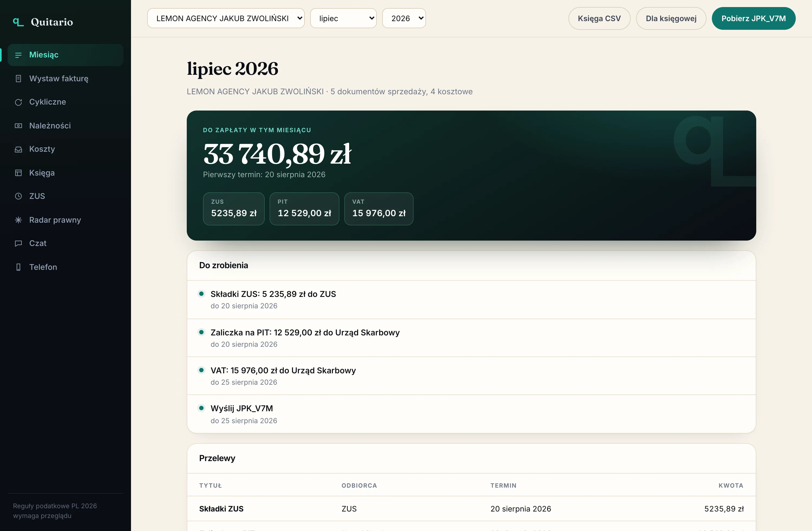Click the ZUS 5235,89 zł summary chip

coord(234,209)
